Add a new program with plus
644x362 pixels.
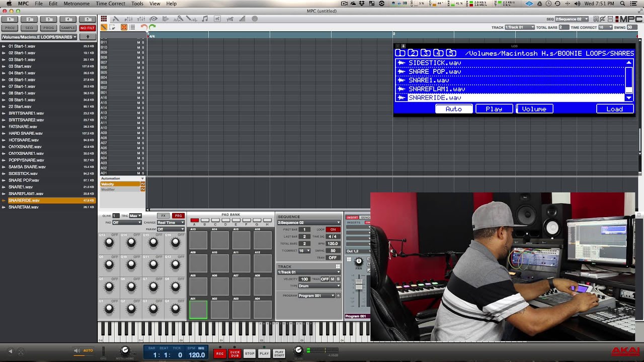(x=338, y=296)
